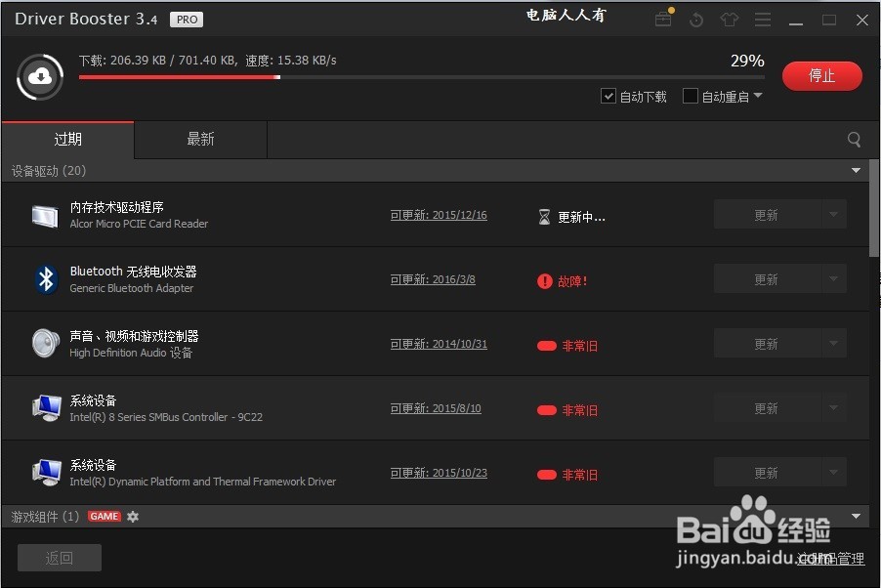
Task: Click the PRO badge in title
Action: pos(187,20)
